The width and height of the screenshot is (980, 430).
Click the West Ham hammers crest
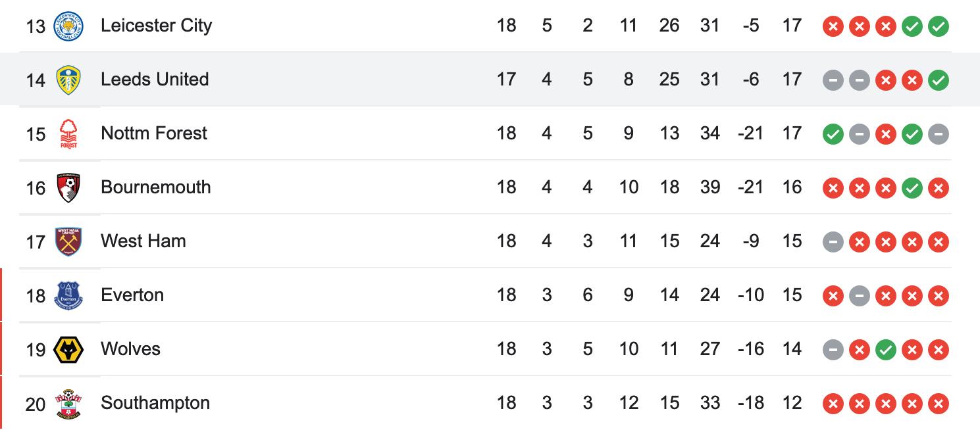pyautogui.click(x=68, y=242)
